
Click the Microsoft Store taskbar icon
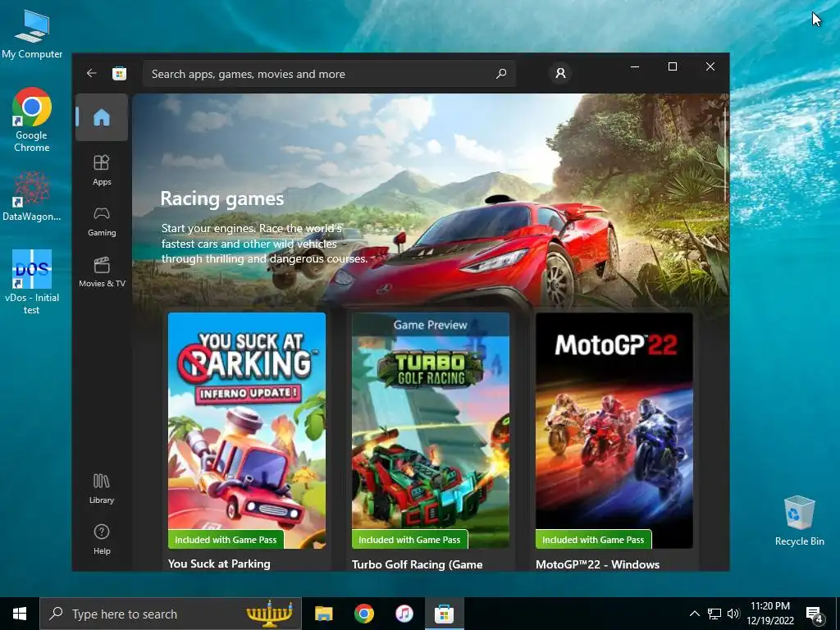[444, 614]
